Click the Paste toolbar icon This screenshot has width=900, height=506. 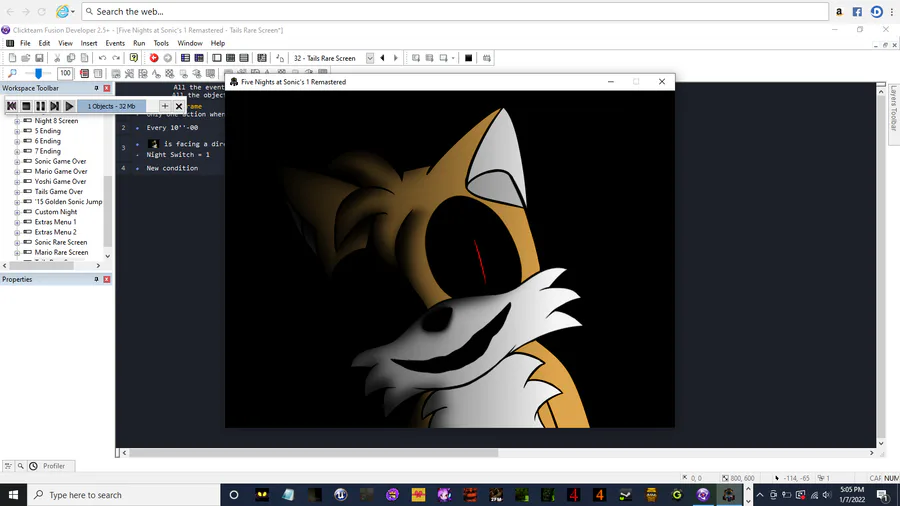tap(84, 58)
